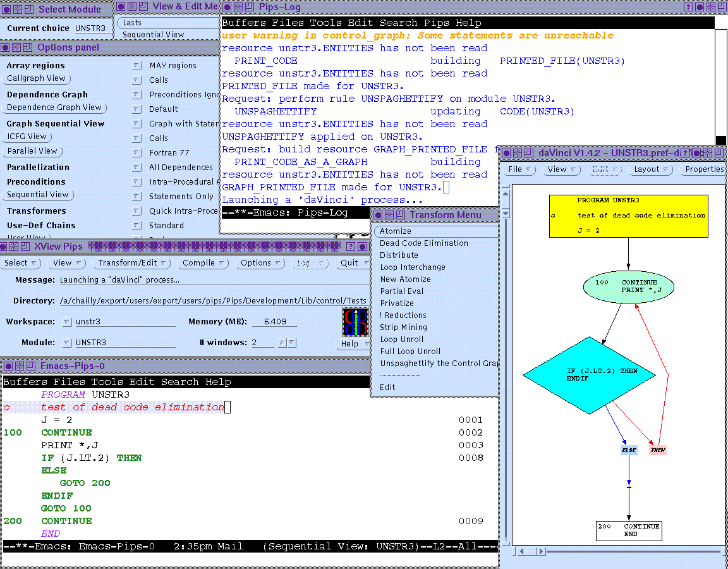Click the question-mark icon on XView Pips titlebar
The width and height of the screenshot is (728, 569).
point(351,247)
